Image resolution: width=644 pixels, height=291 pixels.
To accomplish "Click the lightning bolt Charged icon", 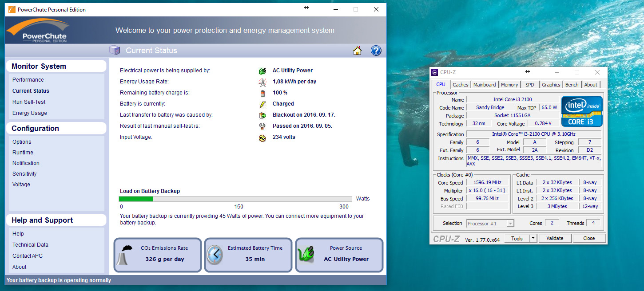I will tap(262, 104).
